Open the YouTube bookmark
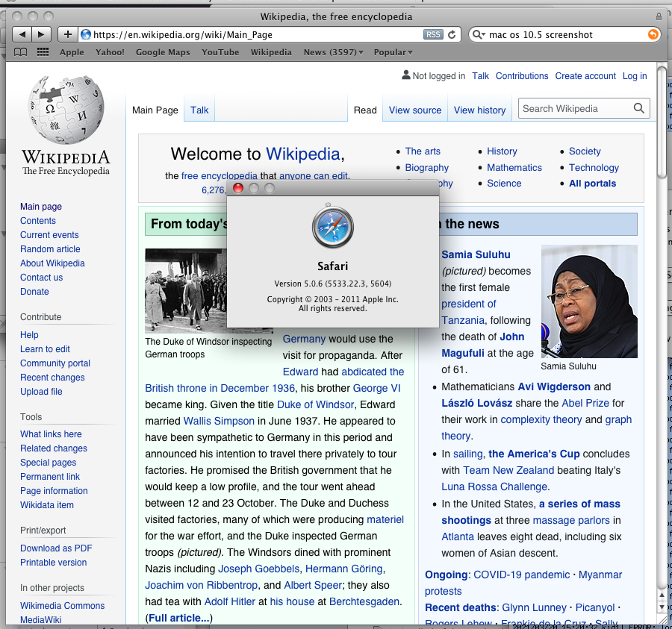This screenshot has width=672, height=629. (x=220, y=52)
